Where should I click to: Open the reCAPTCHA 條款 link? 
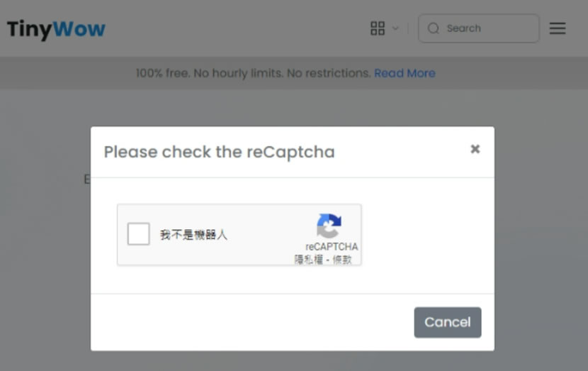click(x=342, y=260)
